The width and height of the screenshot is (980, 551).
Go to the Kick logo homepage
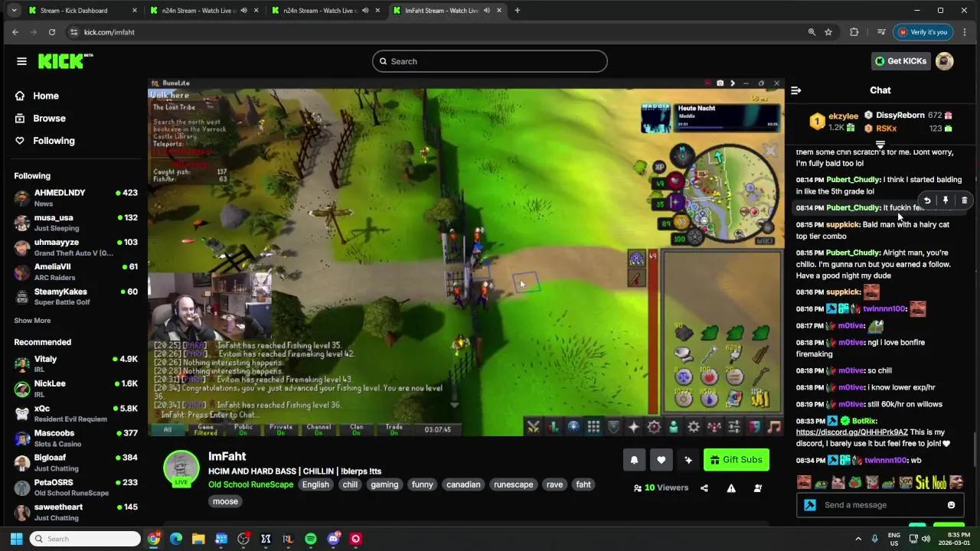pyautogui.click(x=65, y=61)
